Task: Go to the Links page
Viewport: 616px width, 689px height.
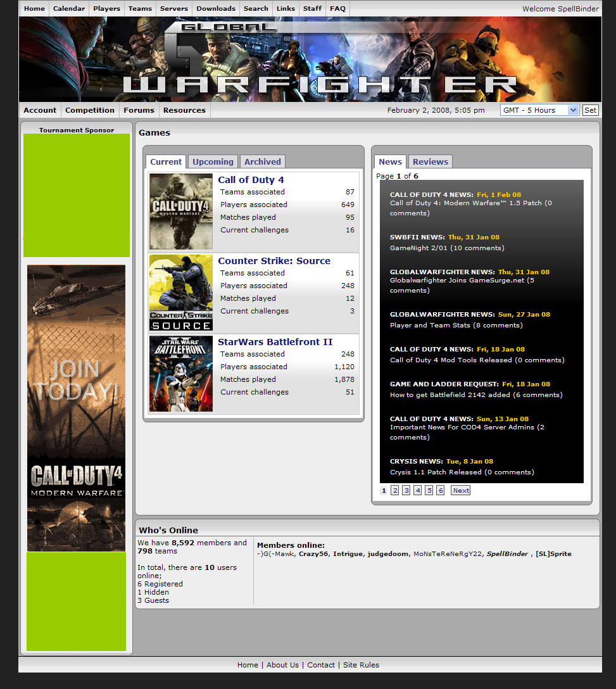Action: pyautogui.click(x=286, y=8)
